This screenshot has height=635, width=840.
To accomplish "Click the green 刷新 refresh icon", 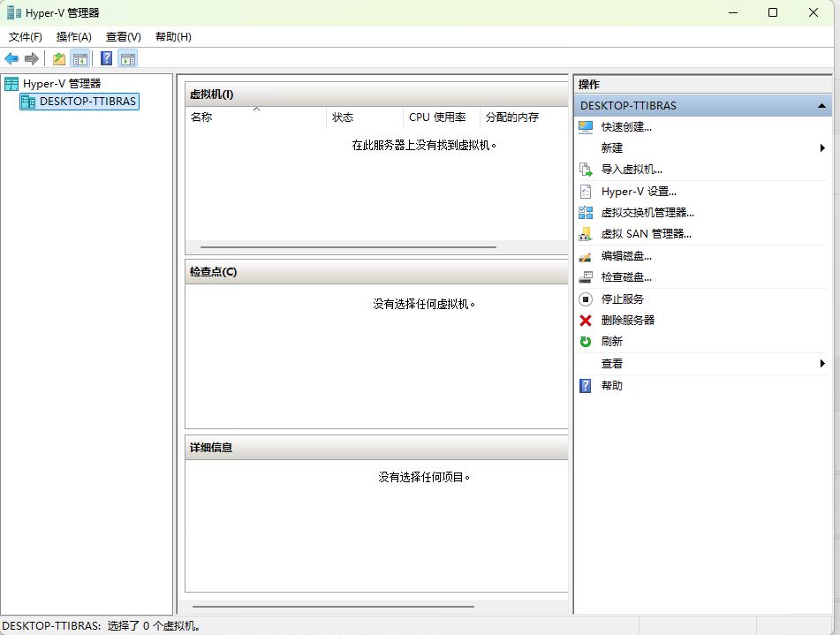I will (586, 342).
